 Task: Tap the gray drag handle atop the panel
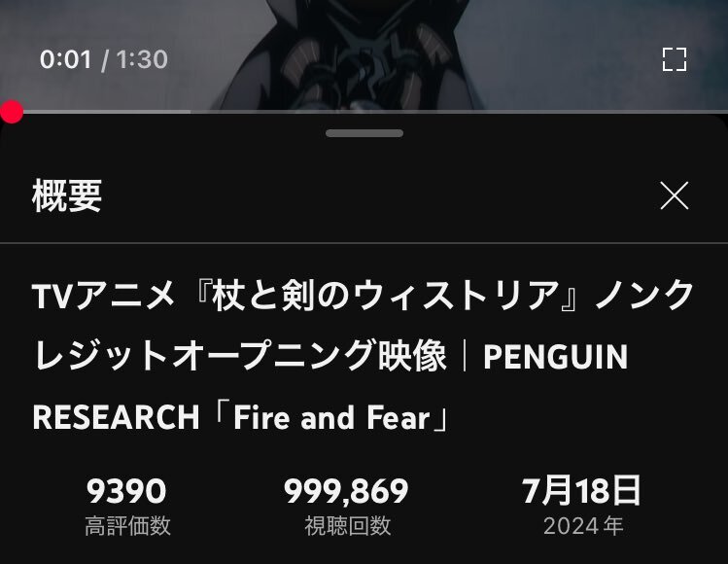364,133
